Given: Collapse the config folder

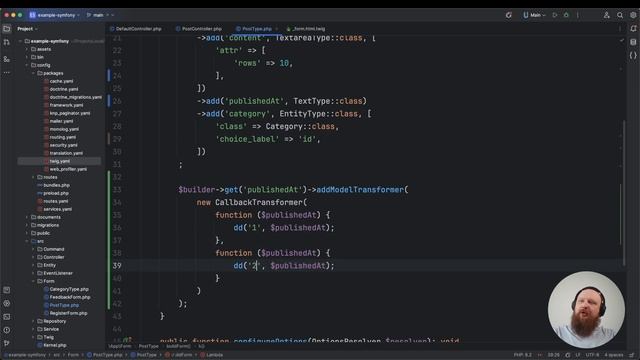Looking at the screenshot, I should coord(27,65).
